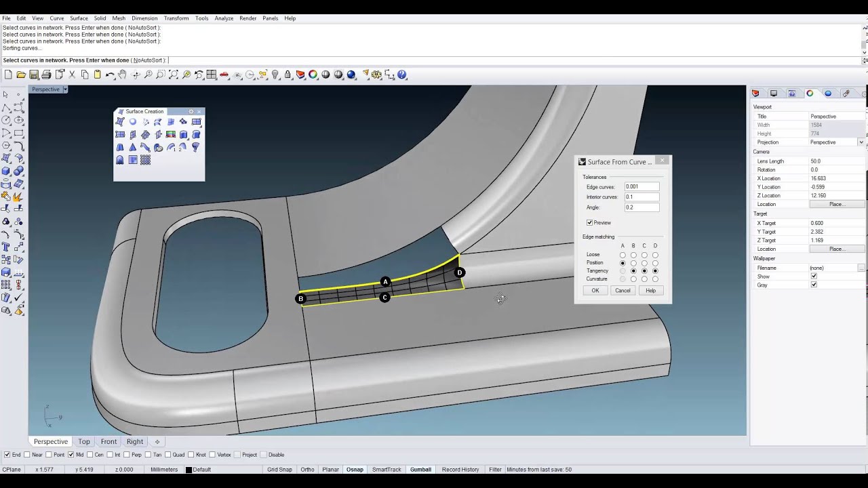Enable the Near osnap checkbox
Viewport: 868px width, 488px height.
pos(27,455)
